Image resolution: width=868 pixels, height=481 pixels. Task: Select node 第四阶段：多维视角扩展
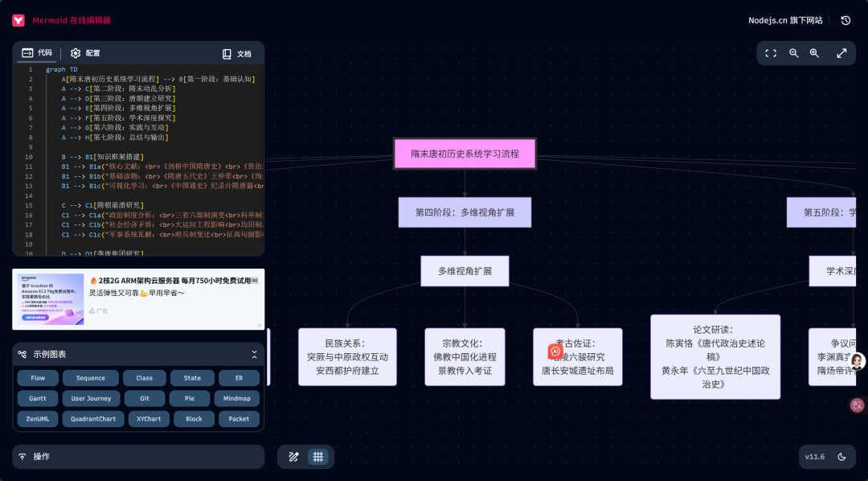[465, 212]
